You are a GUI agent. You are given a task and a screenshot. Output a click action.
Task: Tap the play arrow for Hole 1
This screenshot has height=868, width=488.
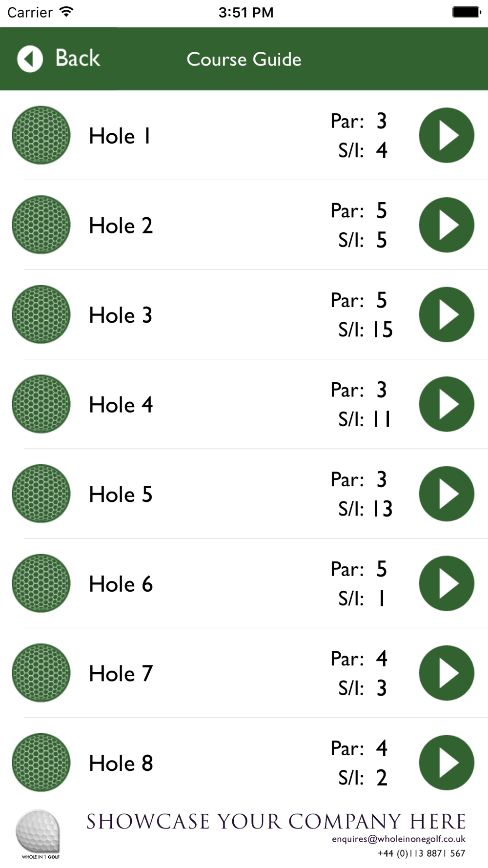tap(447, 135)
